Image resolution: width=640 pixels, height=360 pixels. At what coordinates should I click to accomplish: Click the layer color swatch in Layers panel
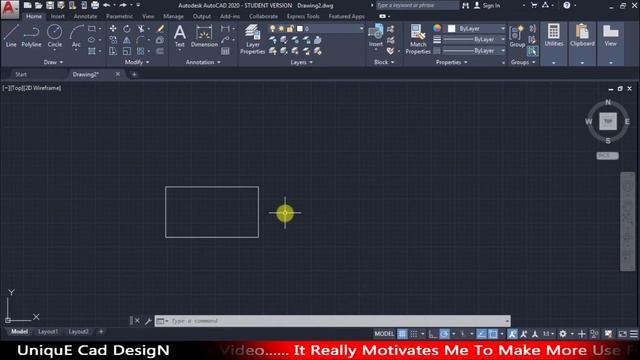(300, 29)
